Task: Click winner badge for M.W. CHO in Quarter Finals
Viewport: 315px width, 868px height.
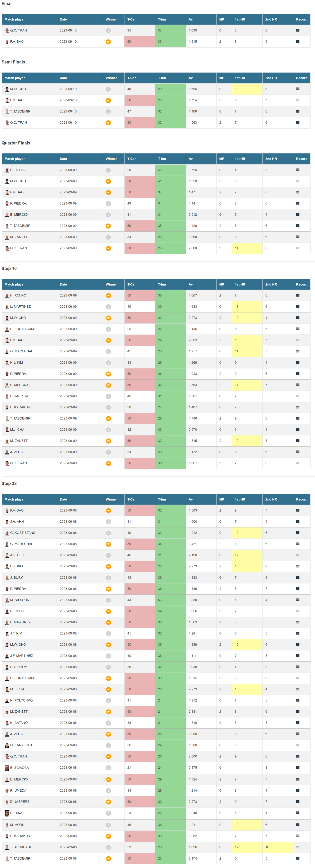Action: pyautogui.click(x=108, y=181)
